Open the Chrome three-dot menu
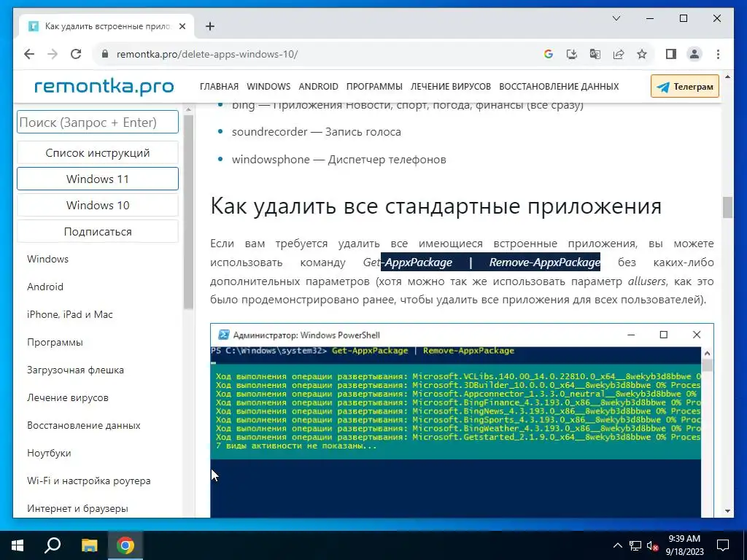This screenshot has width=747, height=560. click(718, 54)
